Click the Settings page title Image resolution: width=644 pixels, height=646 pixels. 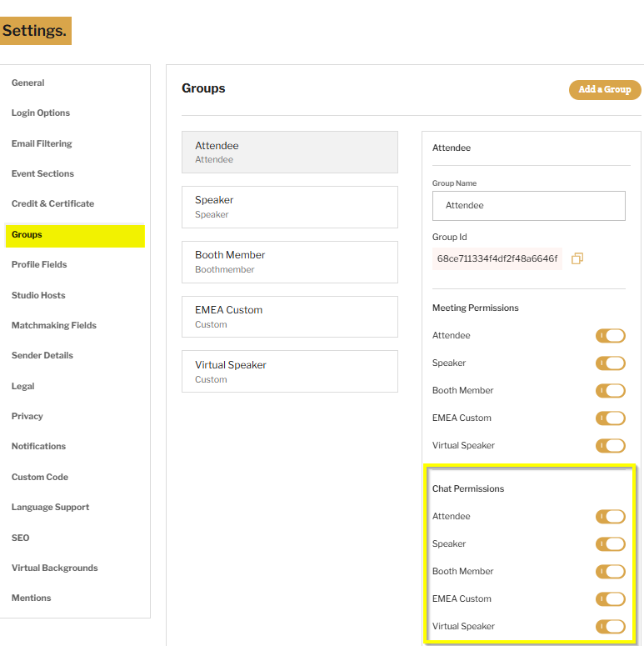[36, 31]
